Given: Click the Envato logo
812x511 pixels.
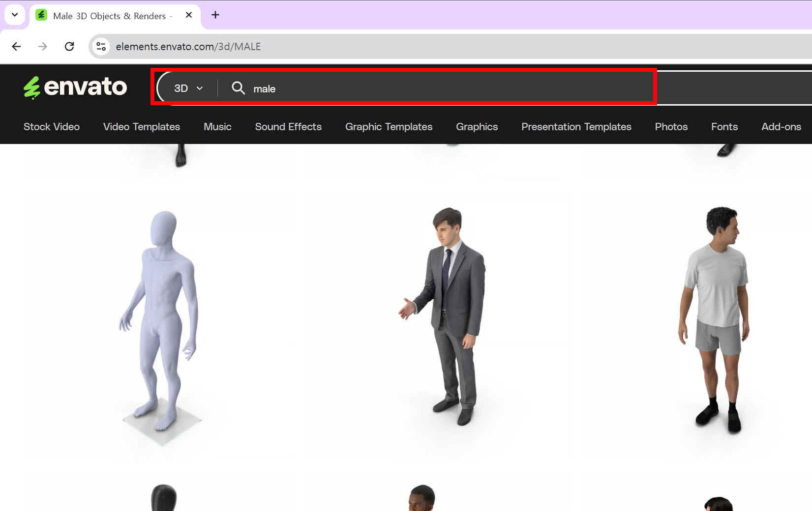Looking at the screenshot, I should pyautogui.click(x=75, y=87).
